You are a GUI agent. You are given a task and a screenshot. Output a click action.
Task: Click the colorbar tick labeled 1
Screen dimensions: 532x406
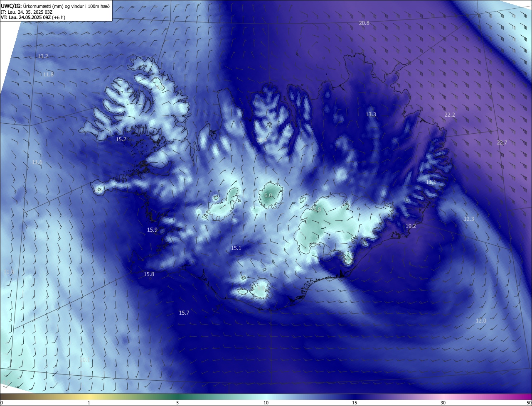(x=89, y=403)
